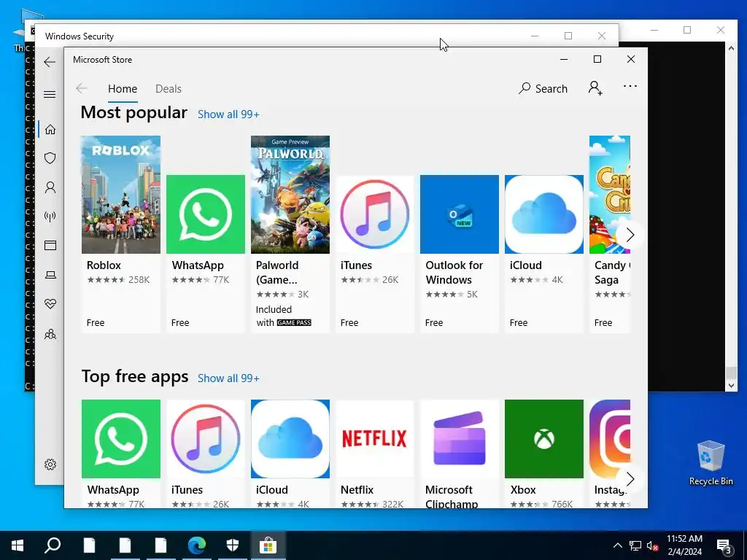This screenshot has height=560, width=747.
Task: Open Show all 99+ for Top free apps
Action: coord(228,378)
